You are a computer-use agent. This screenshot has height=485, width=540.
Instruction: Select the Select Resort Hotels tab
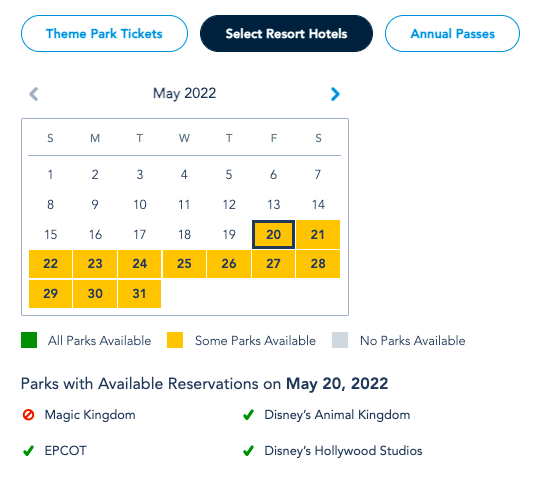pos(287,33)
